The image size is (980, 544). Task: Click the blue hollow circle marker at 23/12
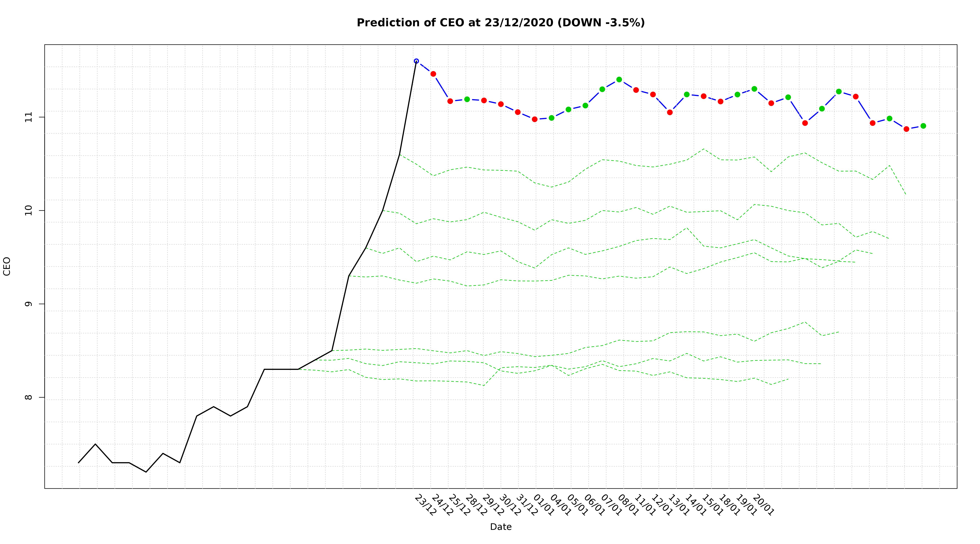click(x=416, y=61)
